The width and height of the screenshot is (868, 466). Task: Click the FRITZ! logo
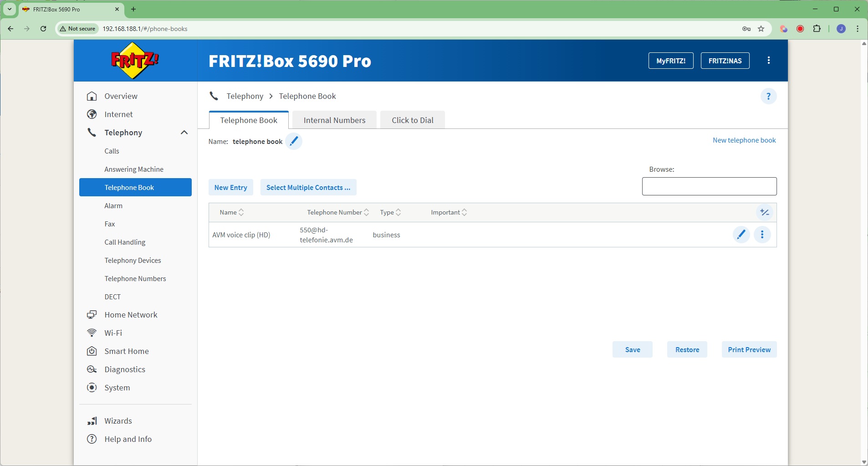(x=135, y=61)
